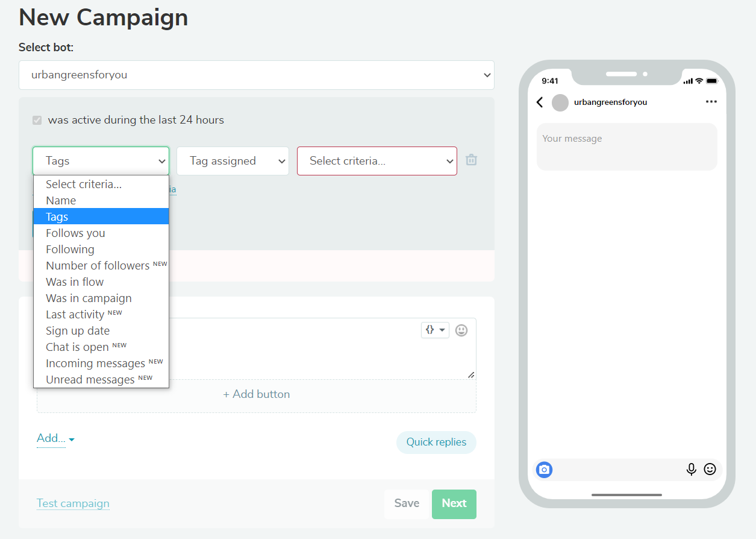Pick 'Was in campaign' from the list
Screen dimensions: 756x539
tap(89, 298)
